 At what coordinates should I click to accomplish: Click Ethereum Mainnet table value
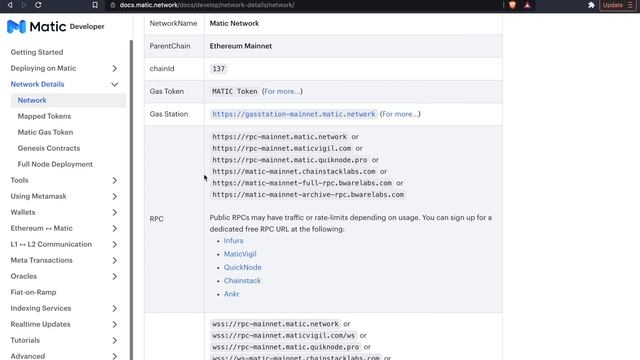(x=241, y=46)
